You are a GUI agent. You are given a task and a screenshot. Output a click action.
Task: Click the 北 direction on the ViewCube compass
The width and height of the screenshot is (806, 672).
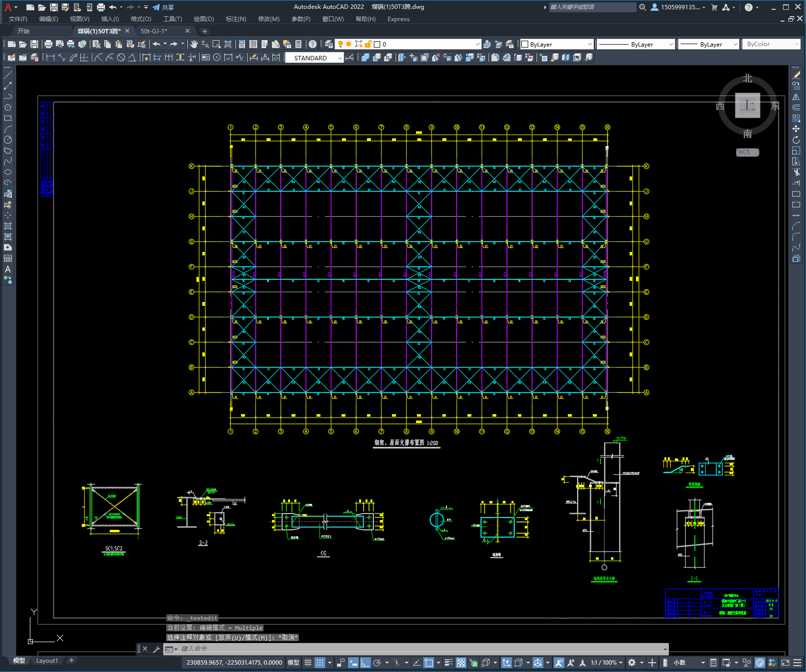point(747,78)
